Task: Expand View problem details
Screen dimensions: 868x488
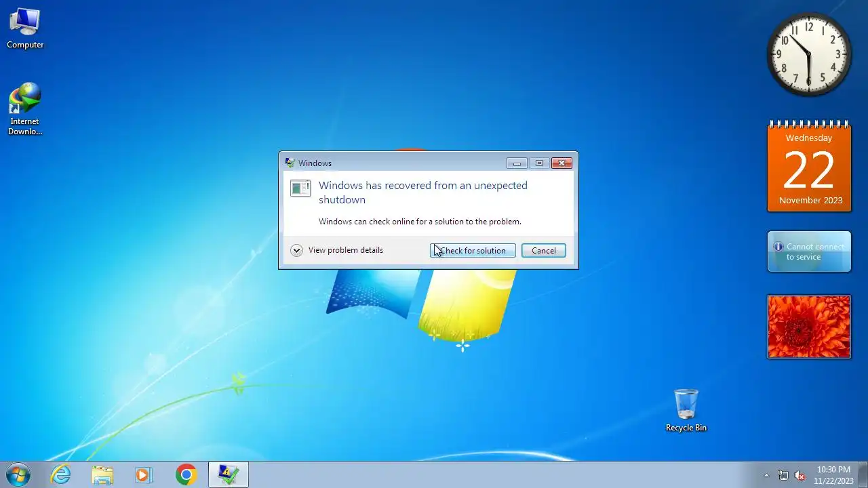Action: pos(337,250)
